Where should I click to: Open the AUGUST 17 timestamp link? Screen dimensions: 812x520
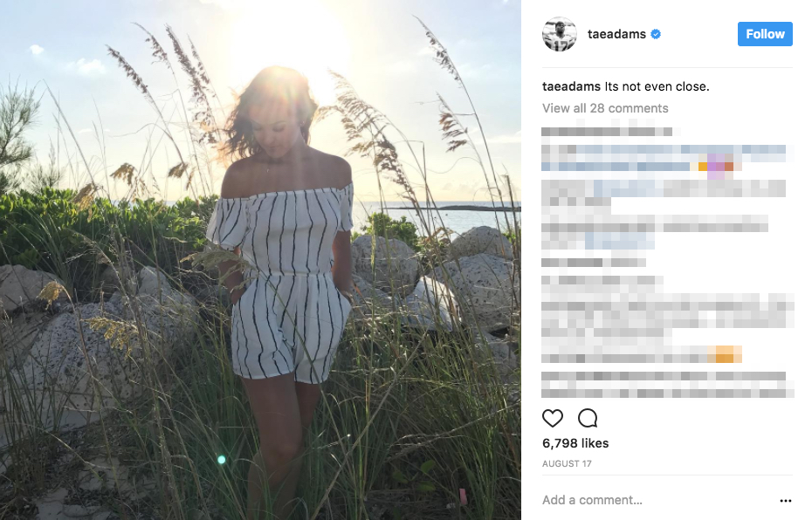click(567, 463)
